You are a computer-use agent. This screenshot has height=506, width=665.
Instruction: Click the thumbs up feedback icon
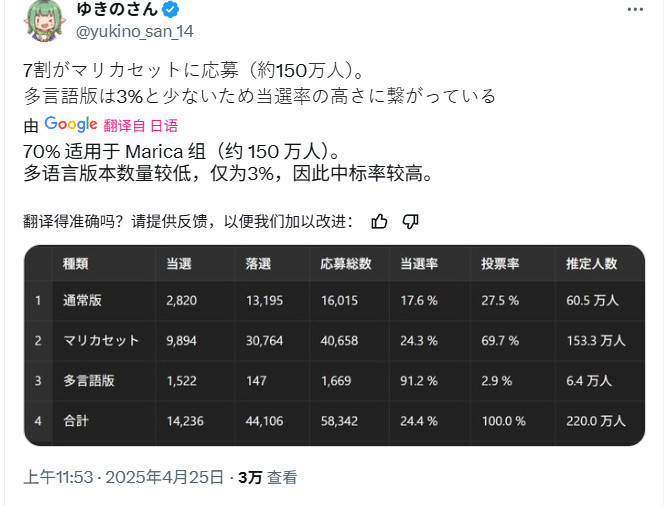point(379,221)
